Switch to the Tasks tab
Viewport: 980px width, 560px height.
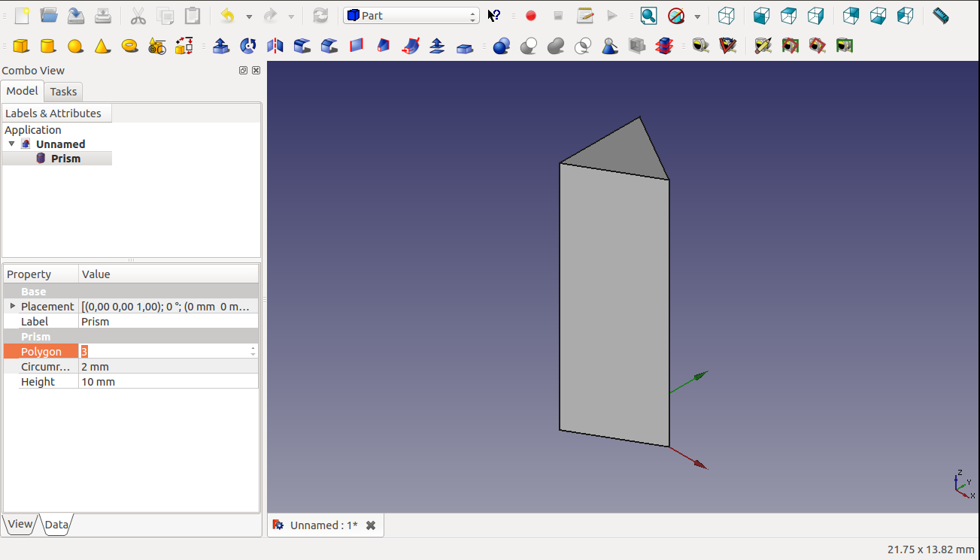63,92
